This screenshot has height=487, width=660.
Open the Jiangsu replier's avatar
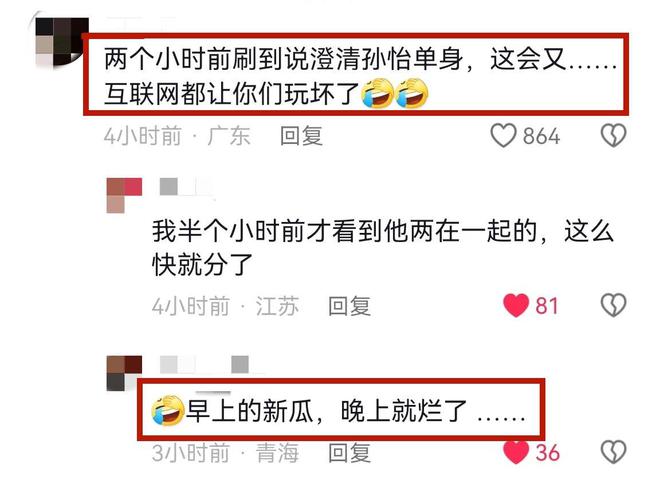tap(124, 195)
